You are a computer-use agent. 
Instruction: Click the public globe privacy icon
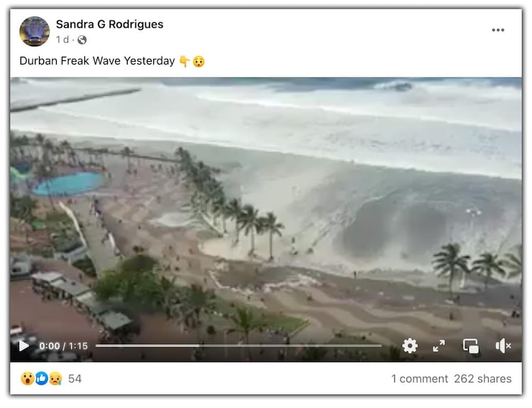pyautogui.click(x=82, y=40)
